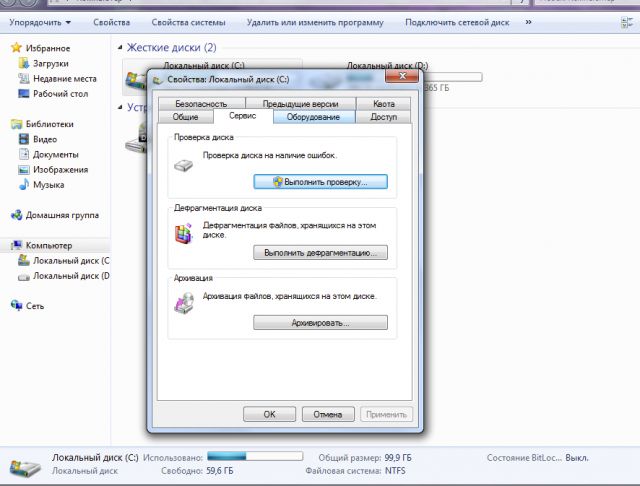Click Удалить или изменить программу

pos(315,22)
